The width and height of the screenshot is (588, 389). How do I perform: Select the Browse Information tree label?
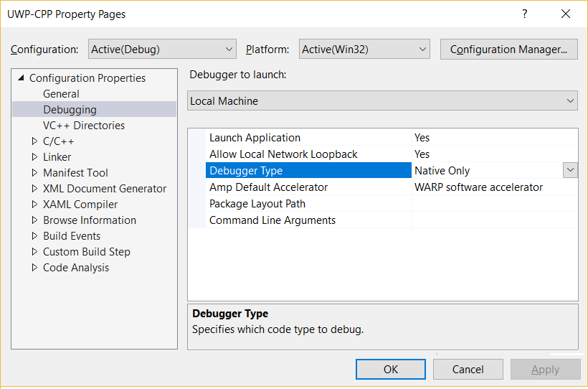[90, 220]
